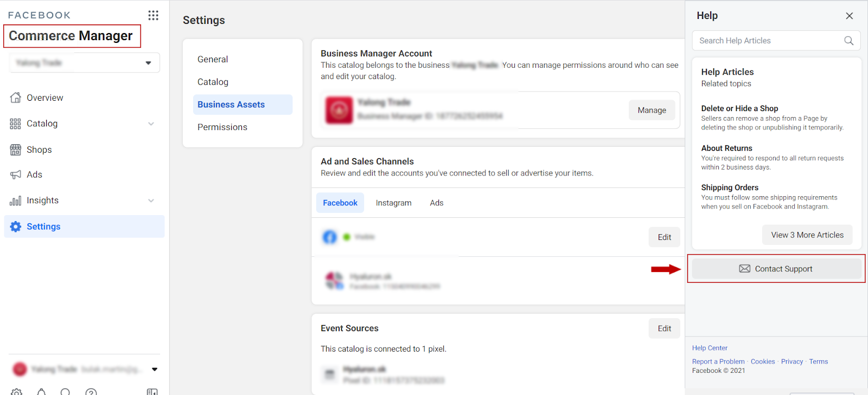The height and width of the screenshot is (395, 868).
Task: Open the Privacy link
Action: tap(792, 361)
